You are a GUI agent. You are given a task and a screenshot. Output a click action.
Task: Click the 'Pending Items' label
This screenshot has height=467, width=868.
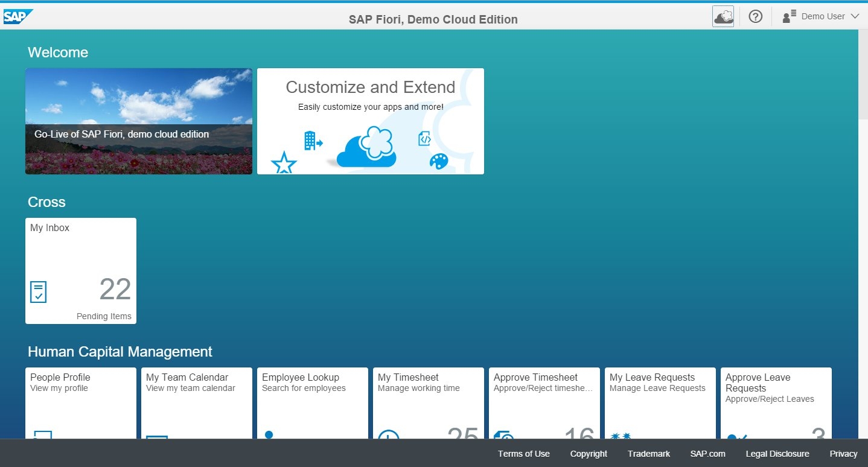click(x=104, y=316)
